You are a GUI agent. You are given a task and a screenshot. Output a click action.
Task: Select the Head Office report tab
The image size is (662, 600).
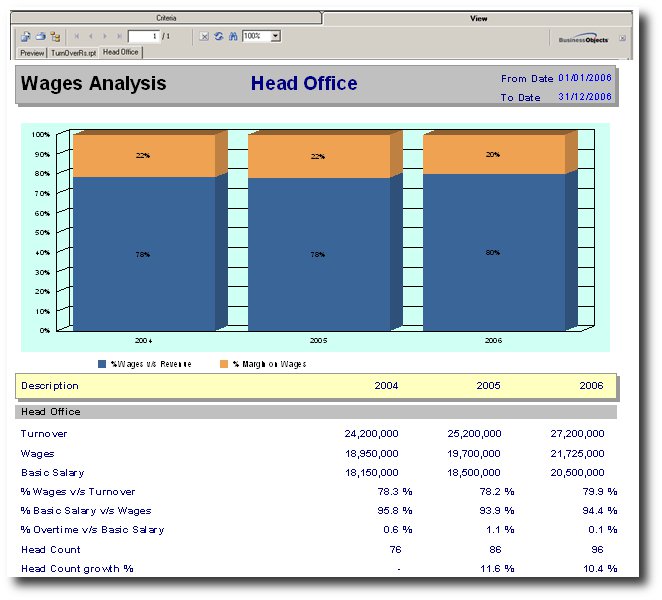[x=120, y=52]
